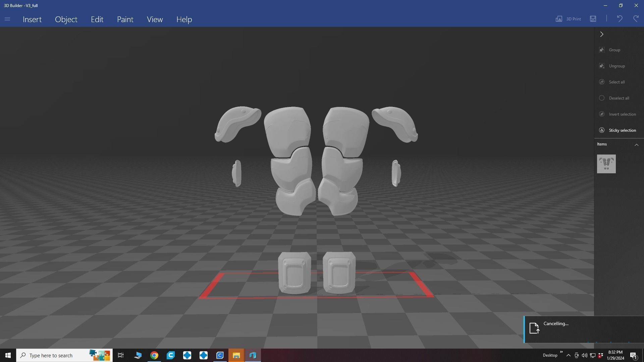Click Select all option
The height and width of the screenshot is (362, 644).
(616, 82)
